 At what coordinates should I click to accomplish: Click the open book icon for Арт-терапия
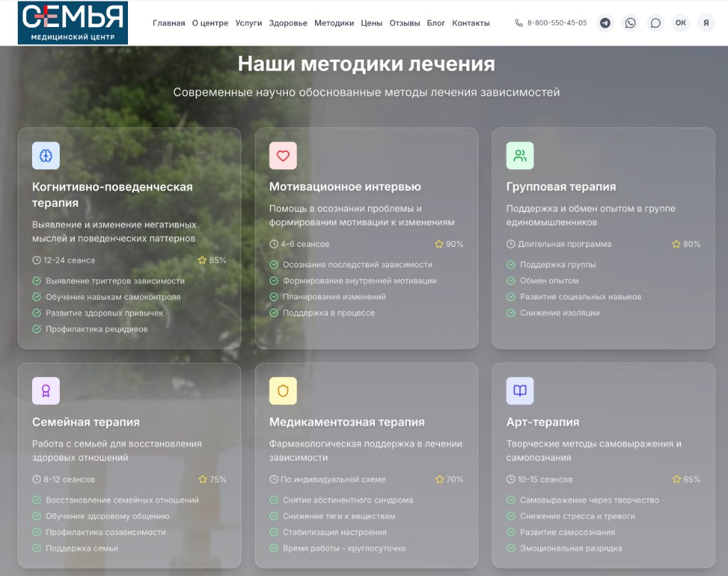[520, 391]
